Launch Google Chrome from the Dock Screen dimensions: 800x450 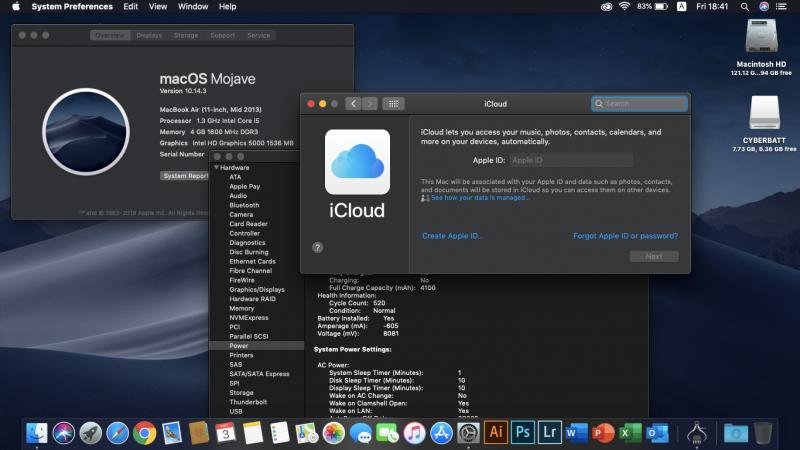coord(145,433)
